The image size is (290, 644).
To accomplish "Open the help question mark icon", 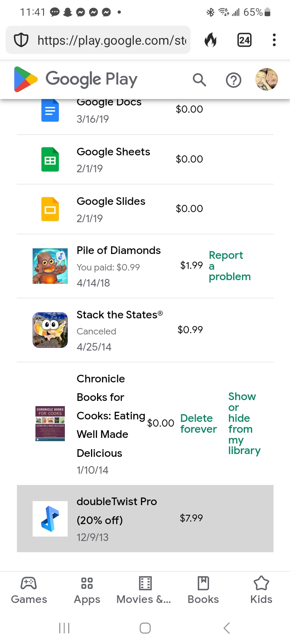I will 234,80.
